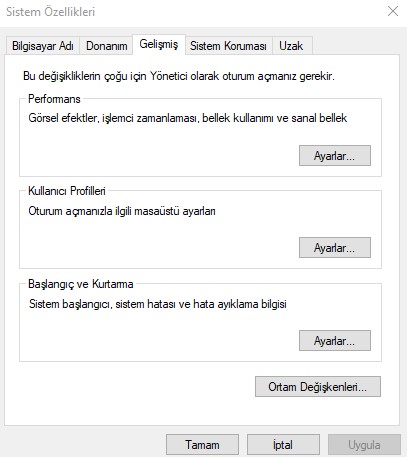Image resolution: width=407 pixels, height=457 pixels.
Task: Click the Kullanıcı Profilleri group heading
Action: click(67, 191)
